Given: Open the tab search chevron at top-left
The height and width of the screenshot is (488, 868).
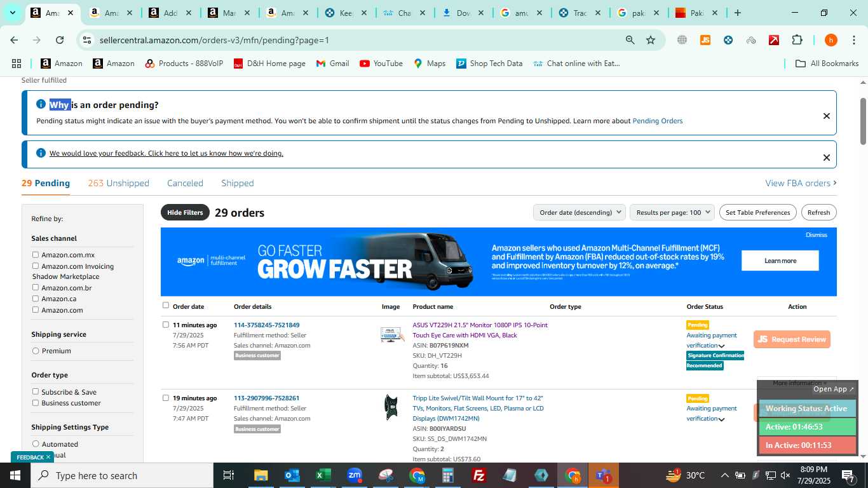Looking at the screenshot, I should [12, 13].
